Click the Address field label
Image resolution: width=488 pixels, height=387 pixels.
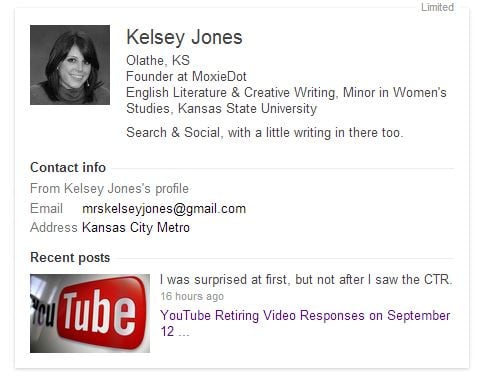[x=54, y=228]
